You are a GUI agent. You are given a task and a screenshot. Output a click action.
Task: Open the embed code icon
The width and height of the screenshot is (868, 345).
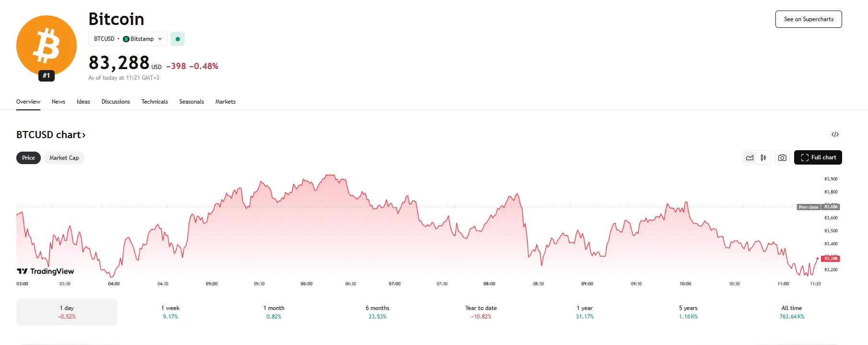(x=835, y=134)
